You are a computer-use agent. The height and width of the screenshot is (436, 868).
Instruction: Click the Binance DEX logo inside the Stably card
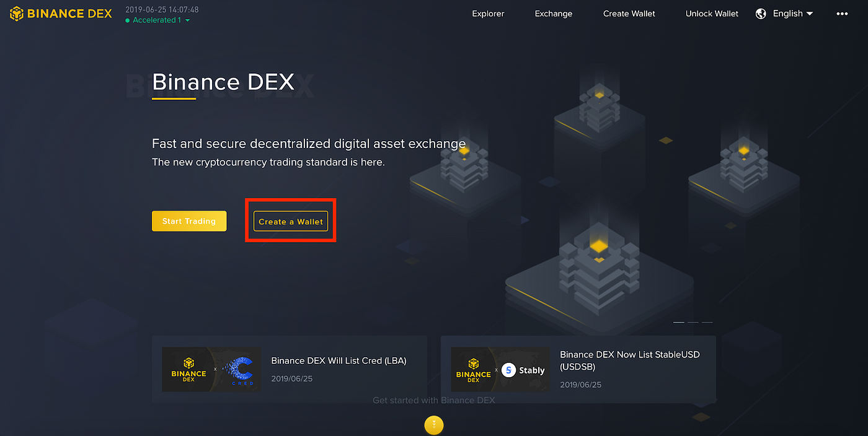[x=473, y=370]
